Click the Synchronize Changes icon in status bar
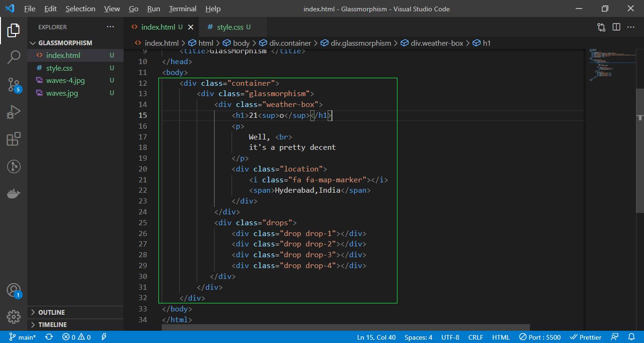644x343 pixels. (x=49, y=337)
